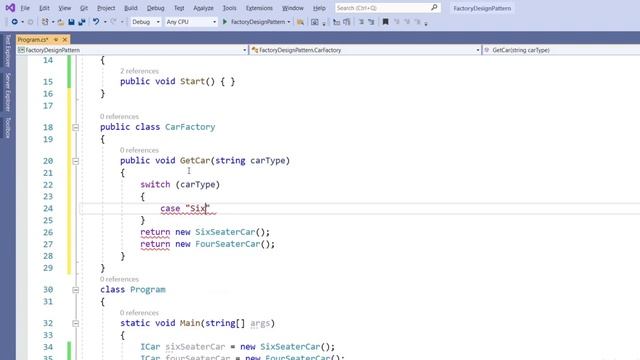Click '0 references' above Program class
The width and height of the screenshot is (640, 360).
click(x=119, y=279)
